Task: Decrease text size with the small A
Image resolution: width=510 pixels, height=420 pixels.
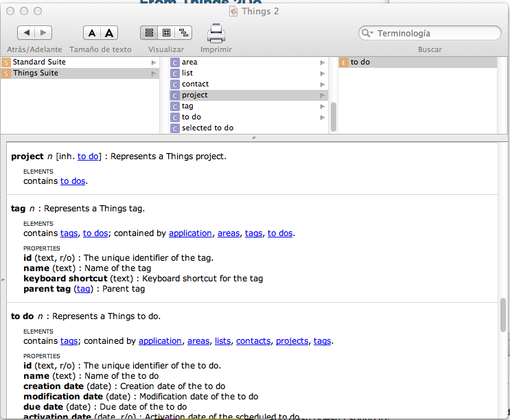Action: [92, 33]
